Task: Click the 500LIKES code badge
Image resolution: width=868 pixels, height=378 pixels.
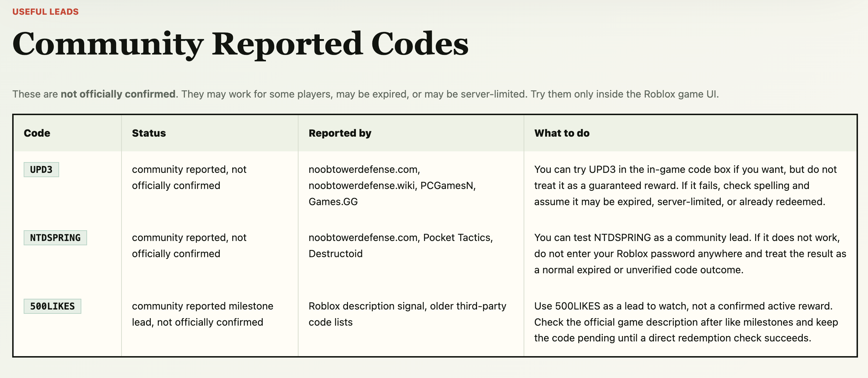Action: click(x=52, y=306)
